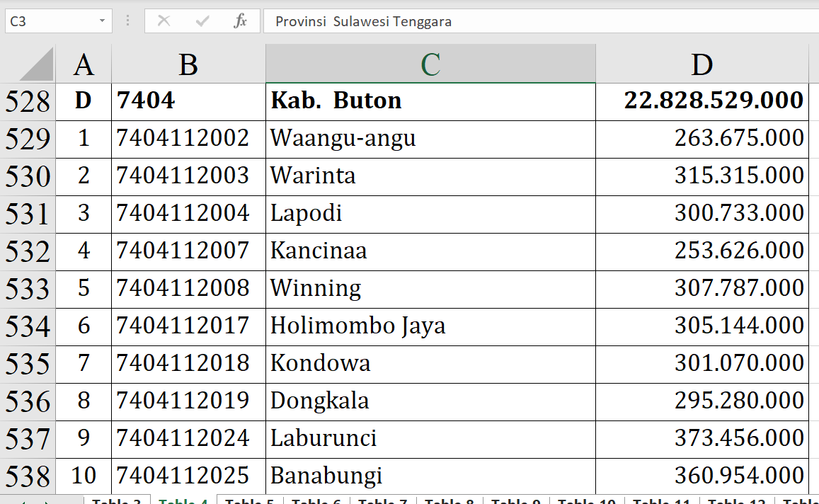The height and width of the screenshot is (504, 819).
Task: Select the Banabungi amount 360.954.000 cell
Action: point(701,475)
